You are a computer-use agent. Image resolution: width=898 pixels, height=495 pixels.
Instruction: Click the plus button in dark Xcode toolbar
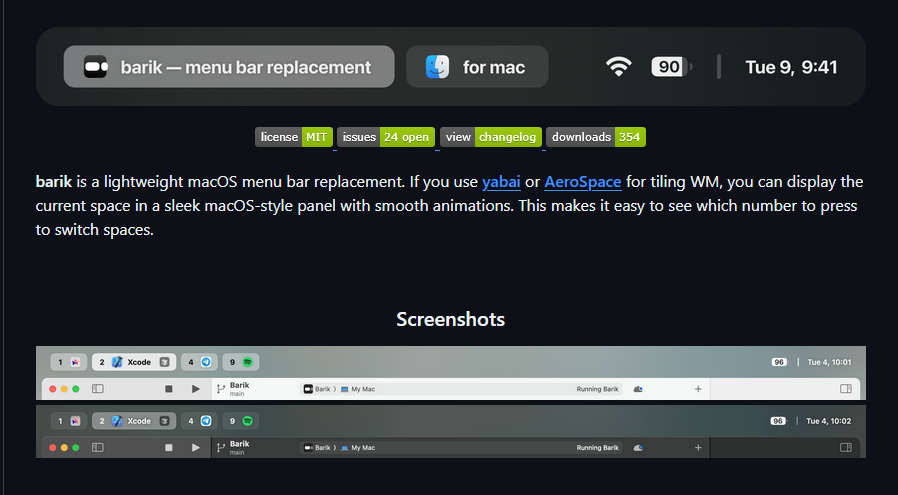[x=698, y=447]
